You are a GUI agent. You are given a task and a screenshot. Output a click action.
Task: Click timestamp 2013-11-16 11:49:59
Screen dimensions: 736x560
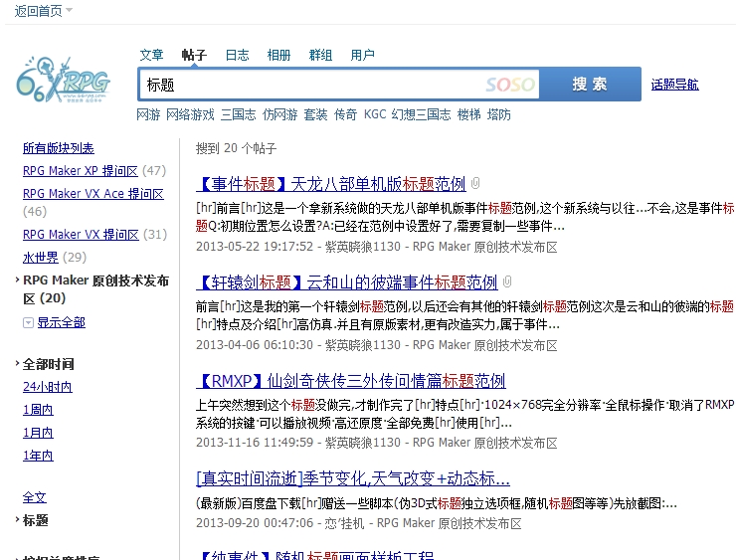tap(255, 443)
